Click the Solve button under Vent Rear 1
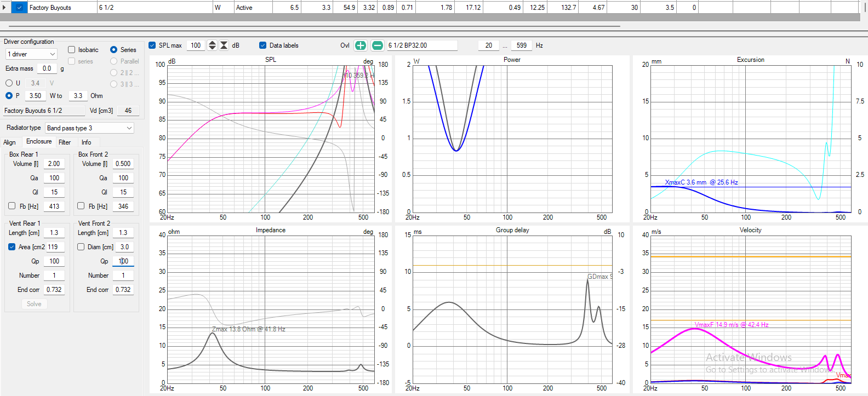 [34, 304]
